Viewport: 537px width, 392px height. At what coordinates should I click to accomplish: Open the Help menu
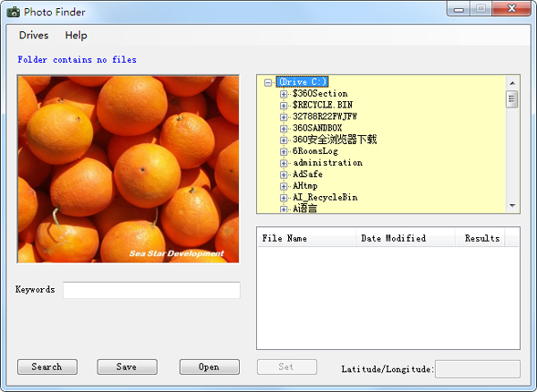(x=76, y=35)
